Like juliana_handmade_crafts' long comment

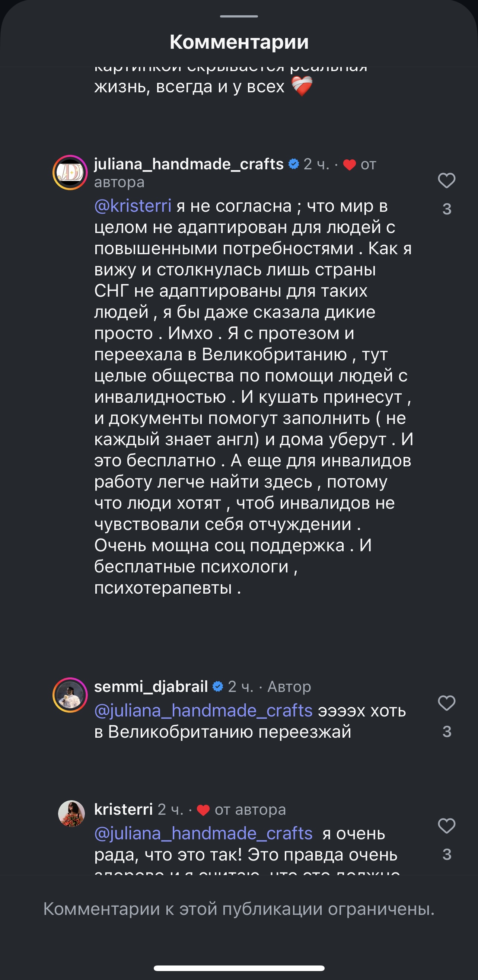(446, 180)
